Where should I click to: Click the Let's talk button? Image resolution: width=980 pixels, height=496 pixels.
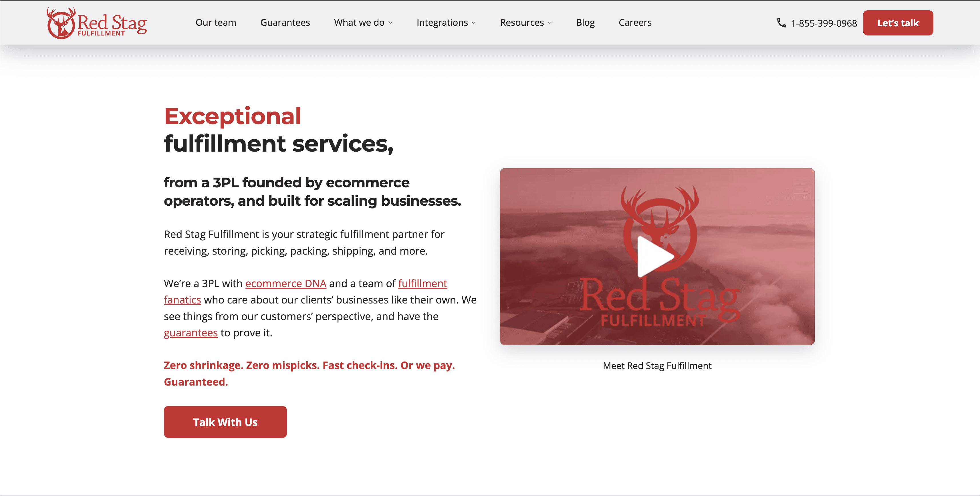coord(898,23)
